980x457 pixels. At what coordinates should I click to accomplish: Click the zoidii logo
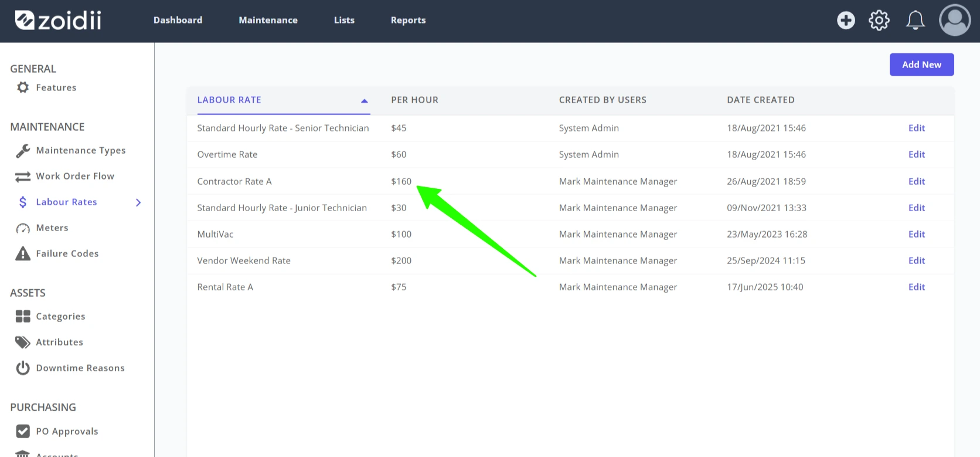58,21
